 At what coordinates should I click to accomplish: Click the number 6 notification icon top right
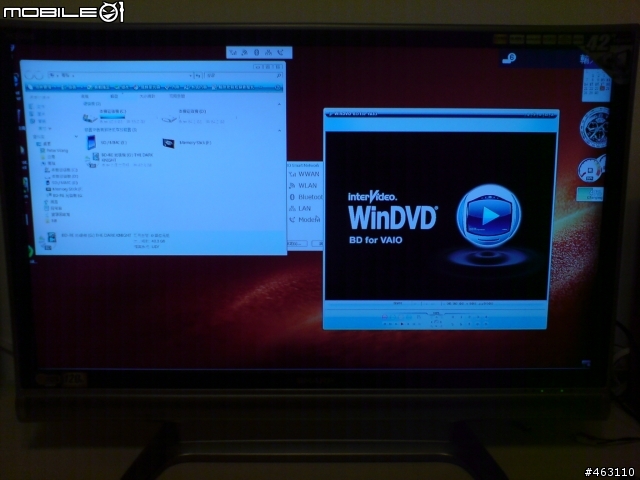click(509, 58)
